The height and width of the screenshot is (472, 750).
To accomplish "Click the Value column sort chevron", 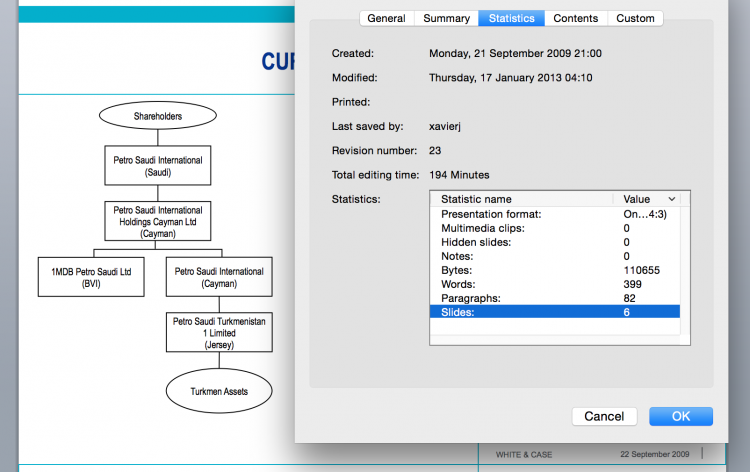I will [671, 199].
